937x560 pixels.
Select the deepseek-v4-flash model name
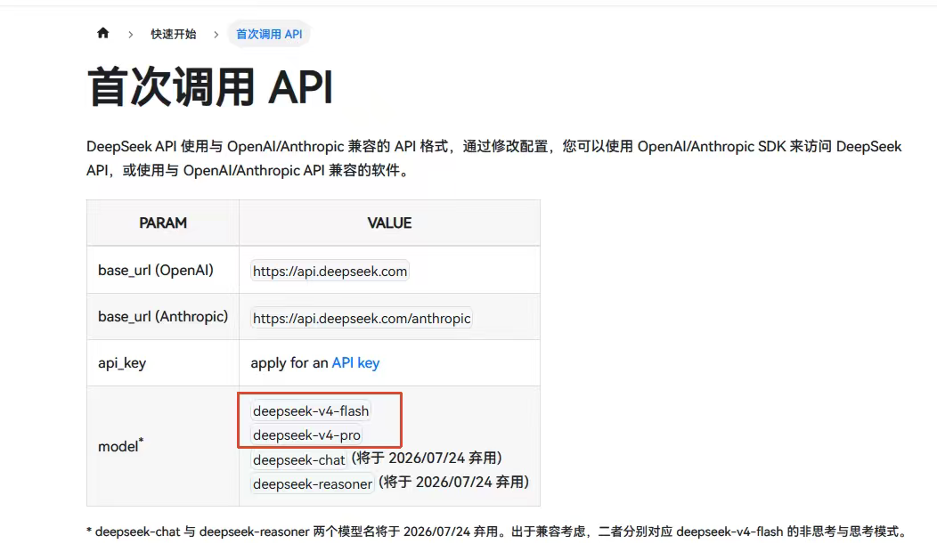pyautogui.click(x=311, y=410)
